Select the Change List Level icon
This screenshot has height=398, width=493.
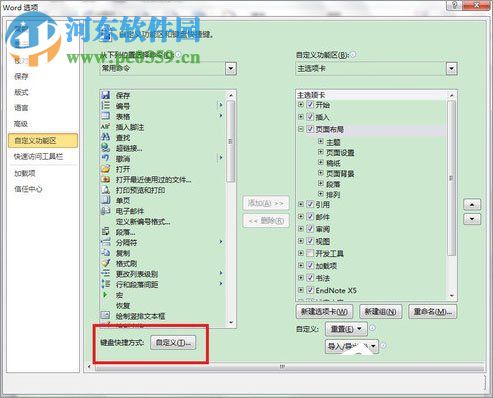pyautogui.click(x=105, y=273)
